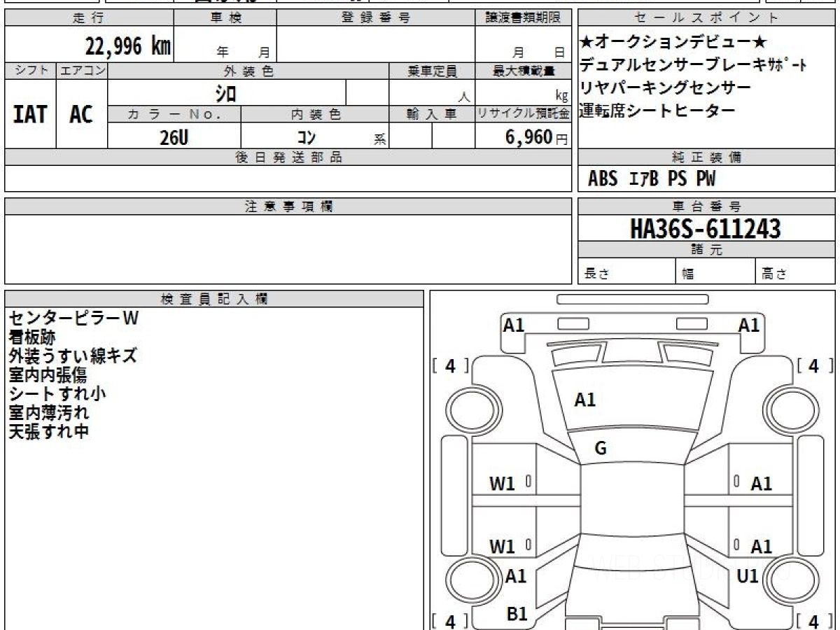Select the mileage value 22,996 km
Screen dimensions: 840x630
pyautogui.click(x=128, y=47)
